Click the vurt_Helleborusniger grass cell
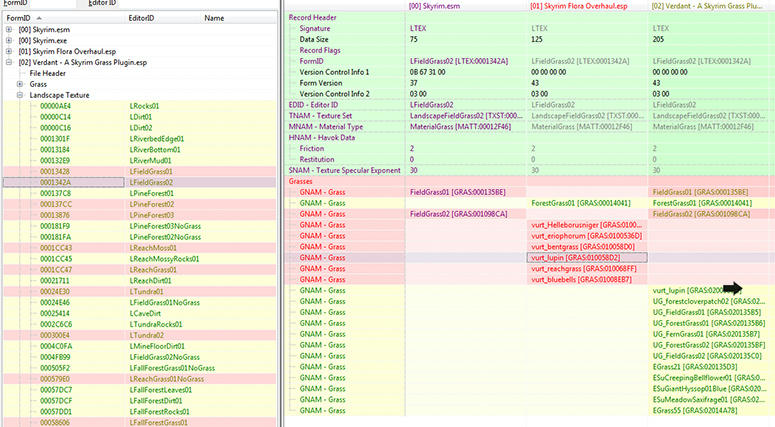 click(x=587, y=225)
